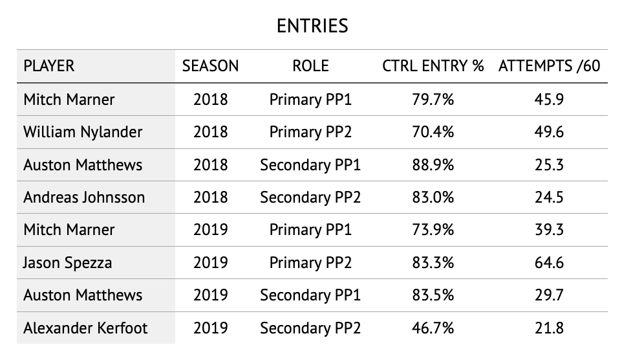Click the Alexander Kerfoot player name
This screenshot has width=644, height=360.
[85, 328]
